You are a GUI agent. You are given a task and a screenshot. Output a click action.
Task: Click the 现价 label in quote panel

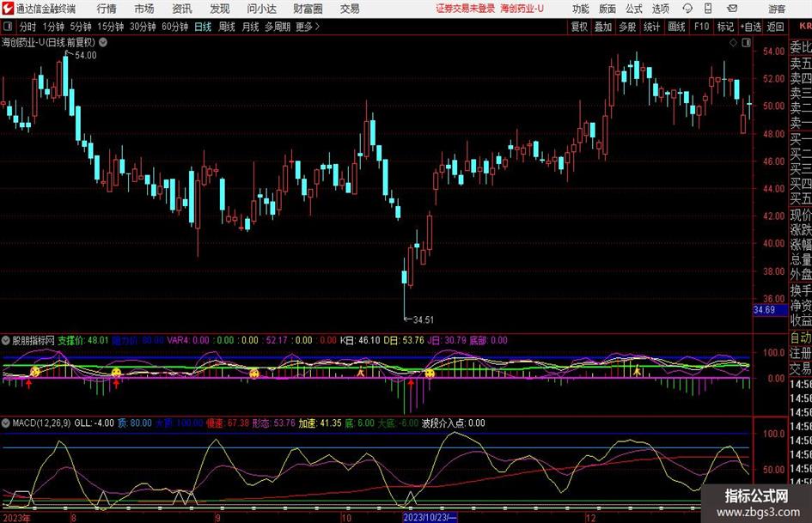(801, 215)
